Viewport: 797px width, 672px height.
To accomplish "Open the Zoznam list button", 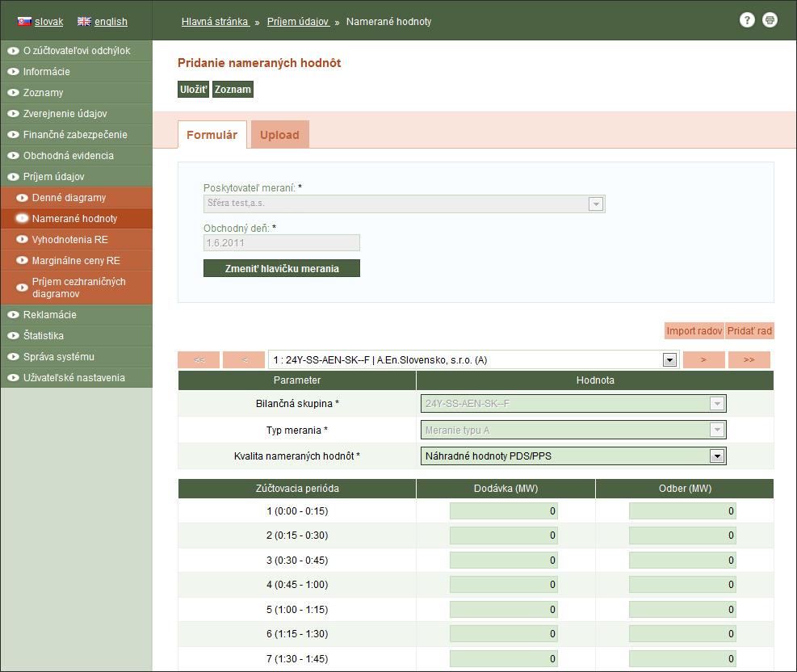I will click(x=233, y=90).
